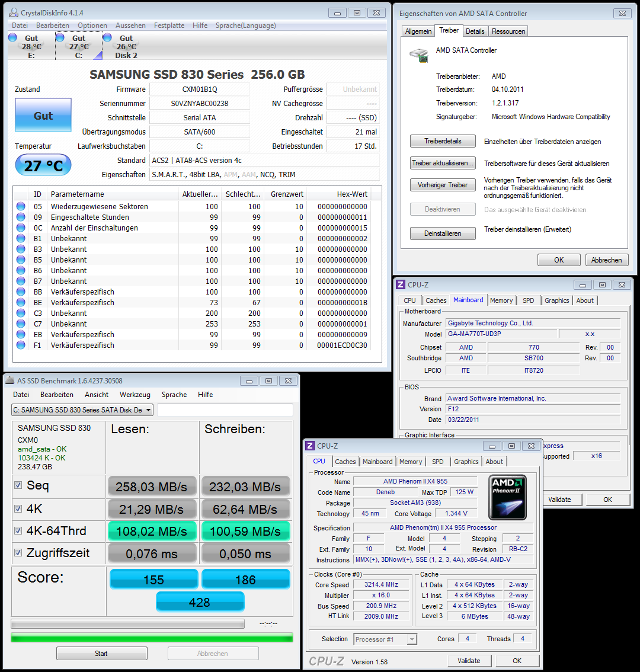Click status orb on the B1 row
Screen dimensions: 640x672
pyautogui.click(x=21, y=238)
